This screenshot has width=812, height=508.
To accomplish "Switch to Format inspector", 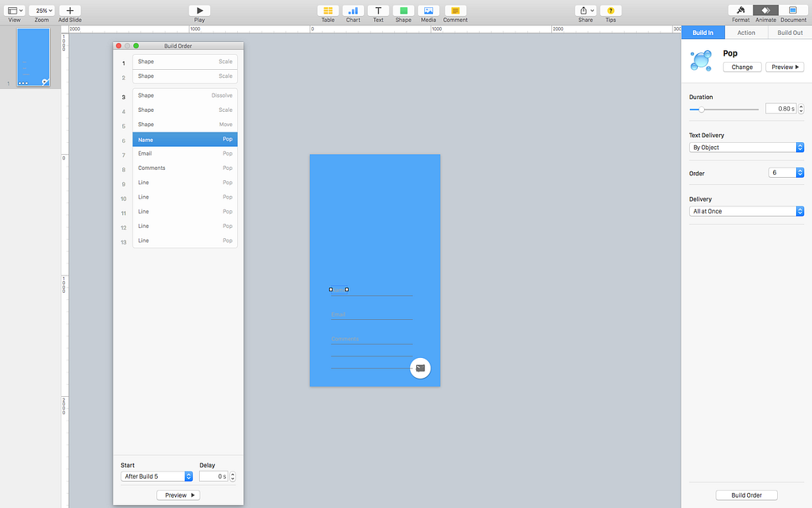I will [741, 10].
